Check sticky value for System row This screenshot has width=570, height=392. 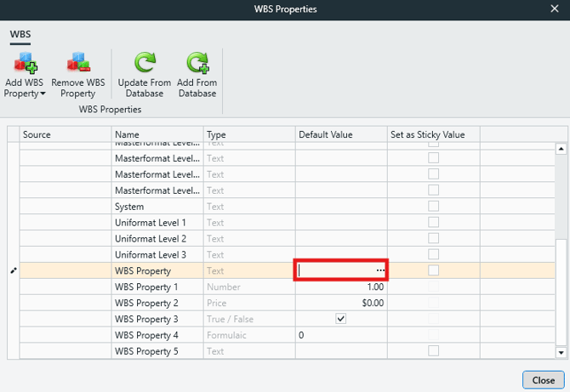click(433, 206)
